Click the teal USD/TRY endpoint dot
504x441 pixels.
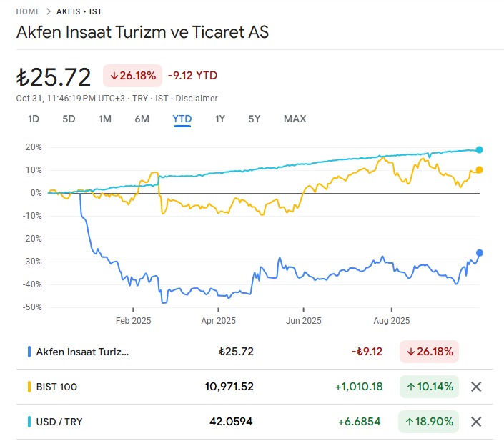coord(479,149)
